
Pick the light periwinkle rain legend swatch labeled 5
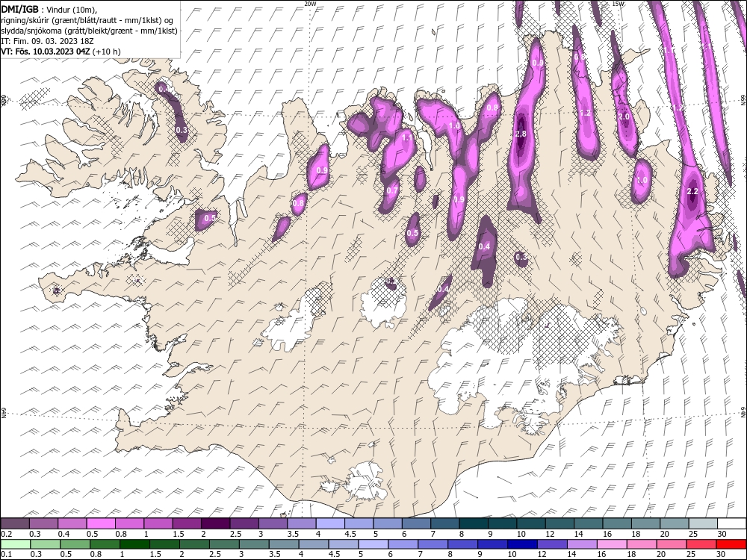click(373, 544)
